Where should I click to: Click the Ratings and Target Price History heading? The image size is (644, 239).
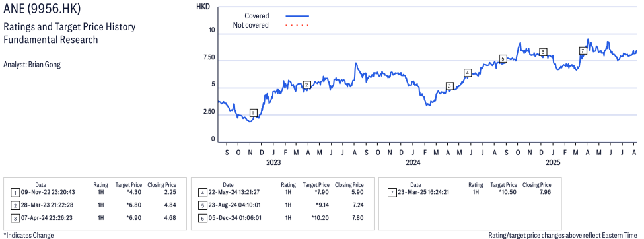point(69,28)
